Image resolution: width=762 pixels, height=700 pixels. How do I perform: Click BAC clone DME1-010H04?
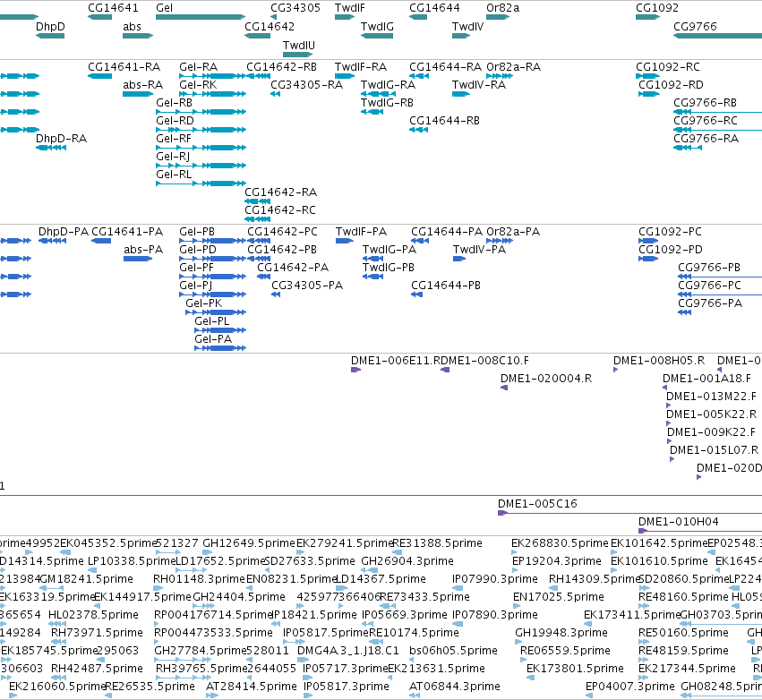point(678,522)
